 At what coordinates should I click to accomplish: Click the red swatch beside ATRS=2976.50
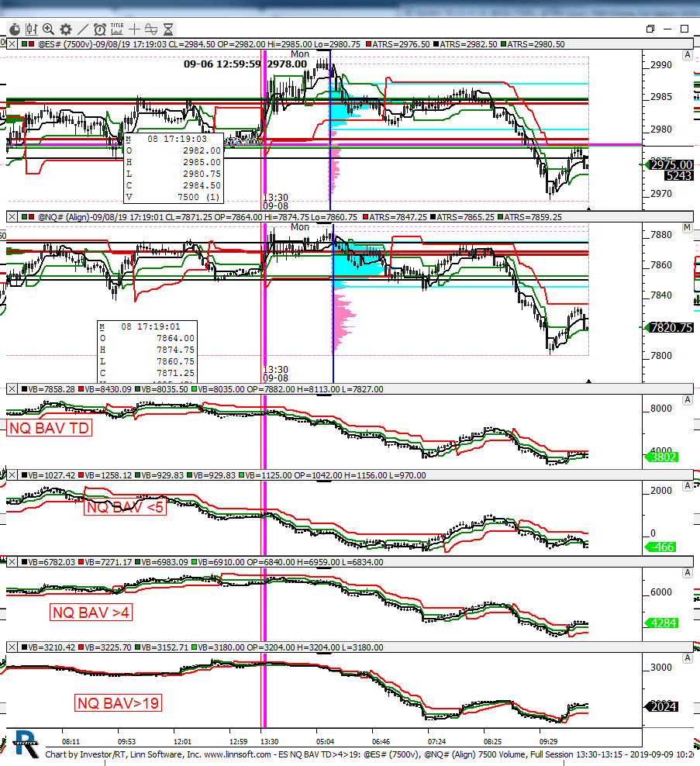pyautogui.click(x=368, y=44)
